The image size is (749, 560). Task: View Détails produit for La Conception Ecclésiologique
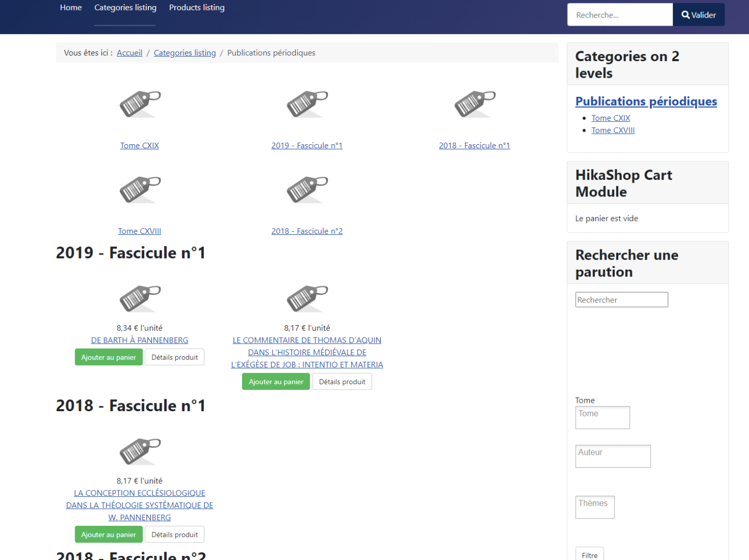point(174,535)
